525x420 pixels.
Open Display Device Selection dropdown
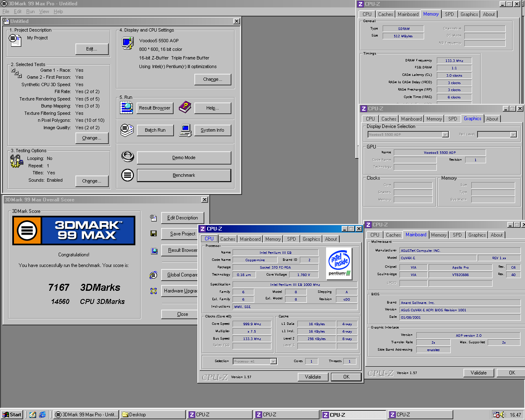445,135
